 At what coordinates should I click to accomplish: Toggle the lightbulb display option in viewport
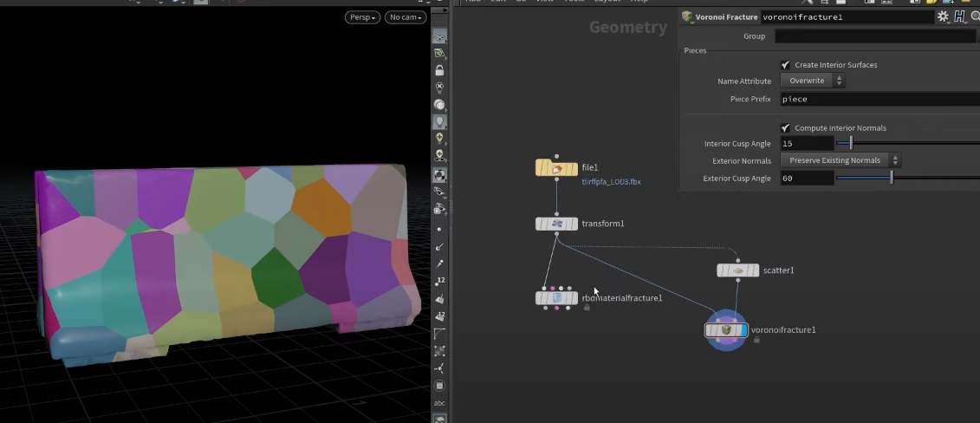[x=439, y=122]
